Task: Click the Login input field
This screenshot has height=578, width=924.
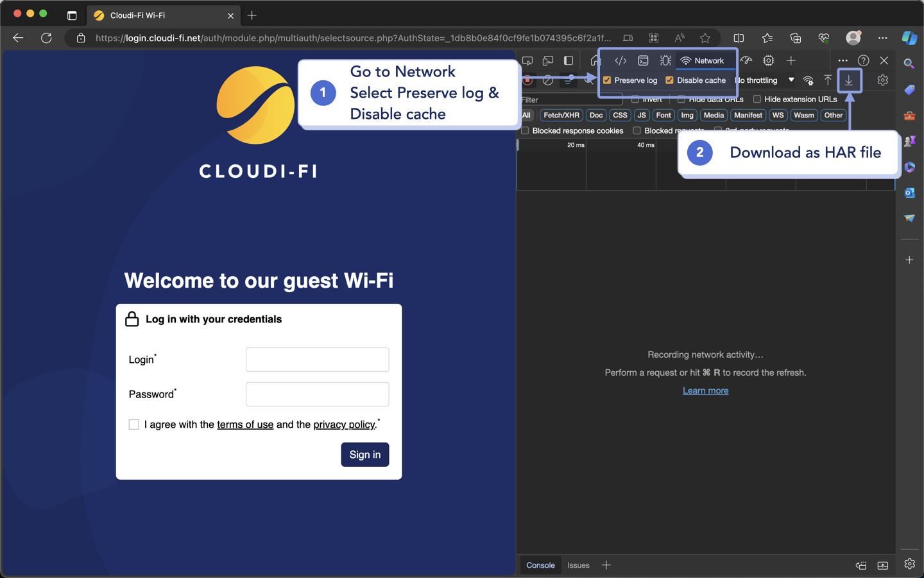Action: click(x=317, y=360)
